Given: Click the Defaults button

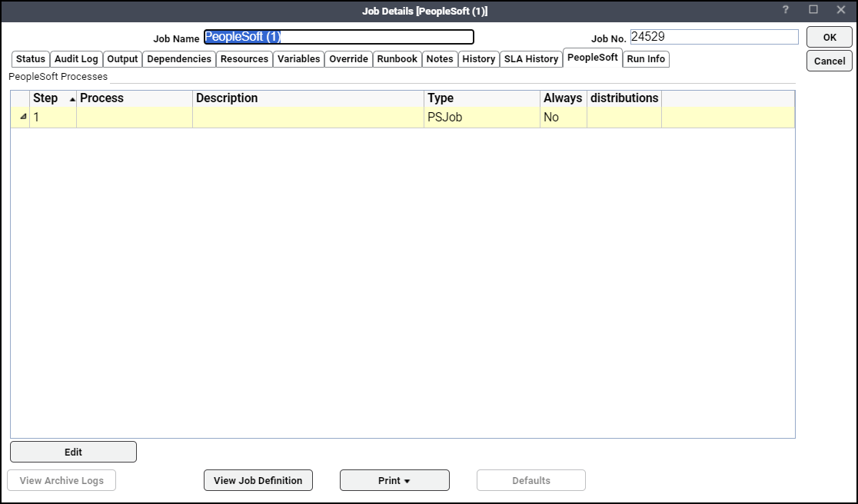Looking at the screenshot, I should tap(531, 480).
